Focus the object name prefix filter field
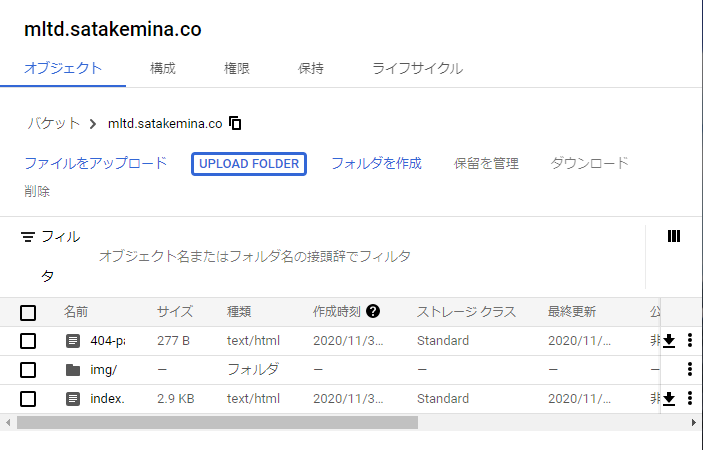Viewport: 703px width, 450px height. point(254,256)
